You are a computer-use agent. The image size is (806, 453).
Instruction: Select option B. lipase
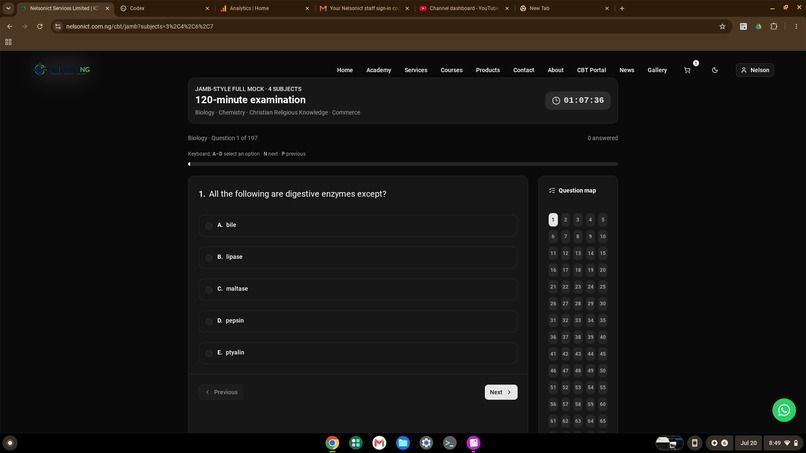[358, 257]
